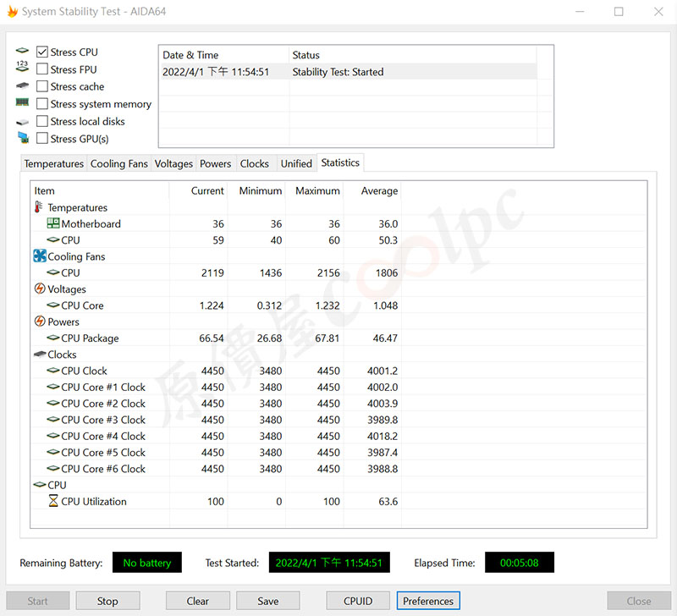
Task: Open the Preferences dialog
Action: pyautogui.click(x=428, y=601)
